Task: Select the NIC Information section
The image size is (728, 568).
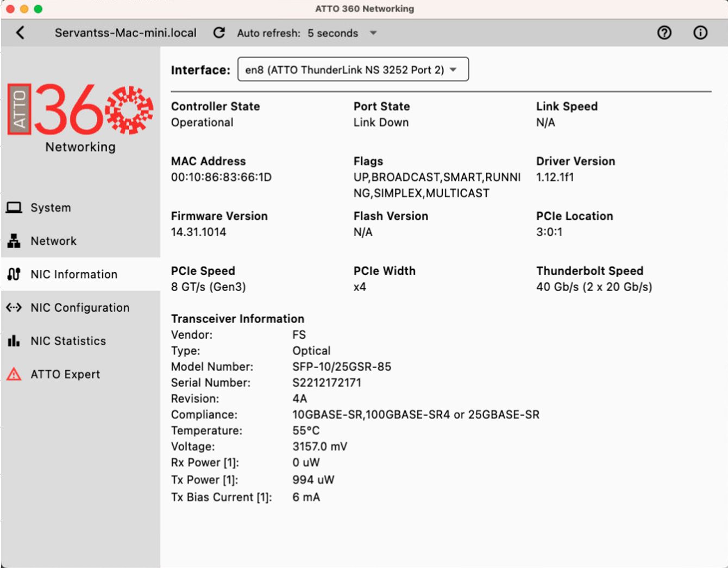Action: pos(80,274)
